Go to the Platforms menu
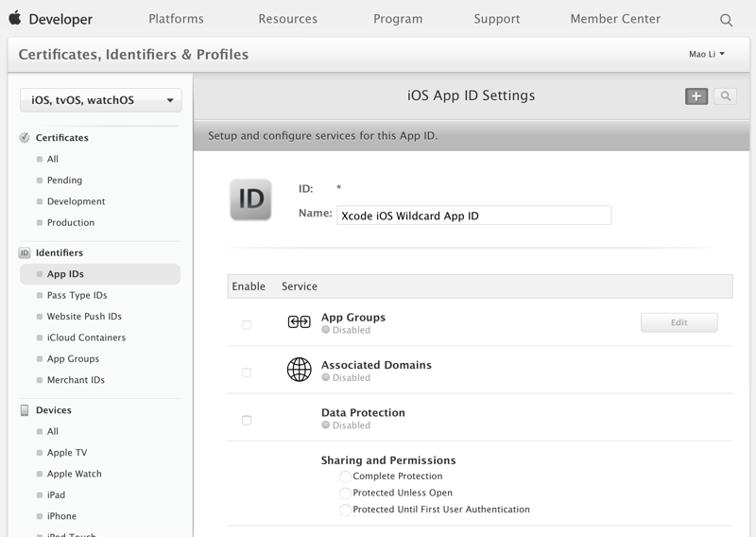This screenshot has width=756, height=537. point(176,19)
